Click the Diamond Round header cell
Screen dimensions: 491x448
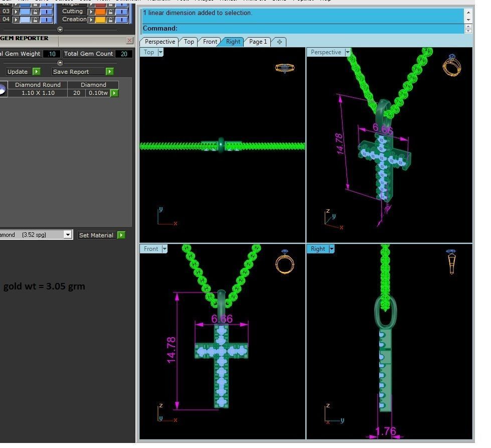coord(38,85)
